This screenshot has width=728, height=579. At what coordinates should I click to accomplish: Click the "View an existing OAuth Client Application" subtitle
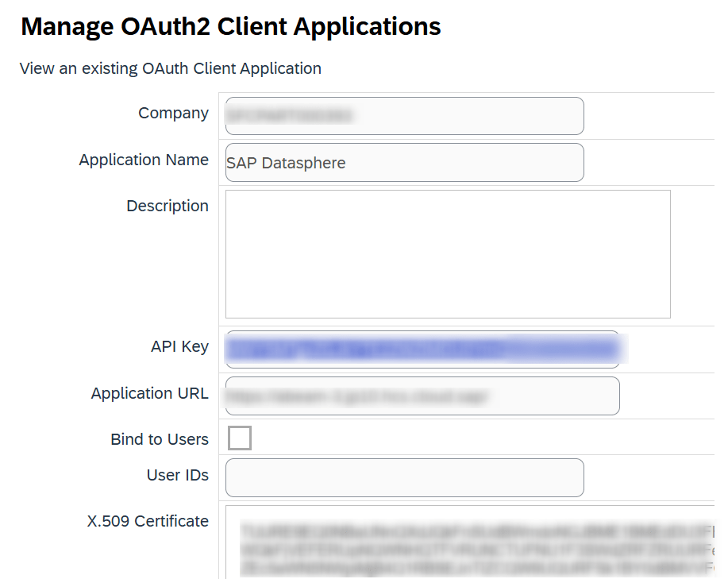coord(171,68)
